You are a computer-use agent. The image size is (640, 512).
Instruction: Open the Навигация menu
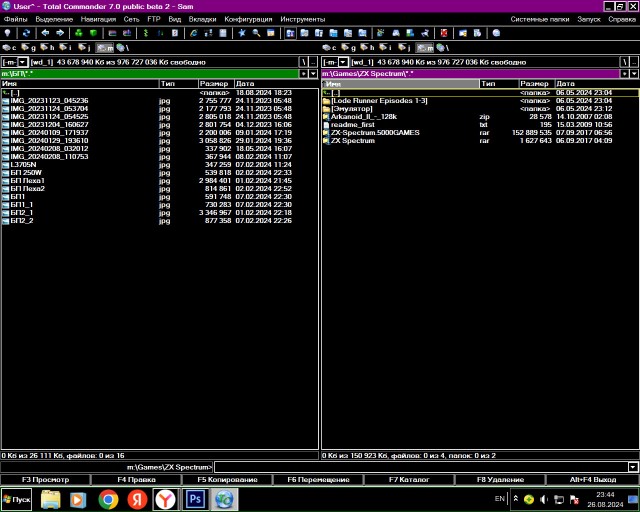click(98, 19)
